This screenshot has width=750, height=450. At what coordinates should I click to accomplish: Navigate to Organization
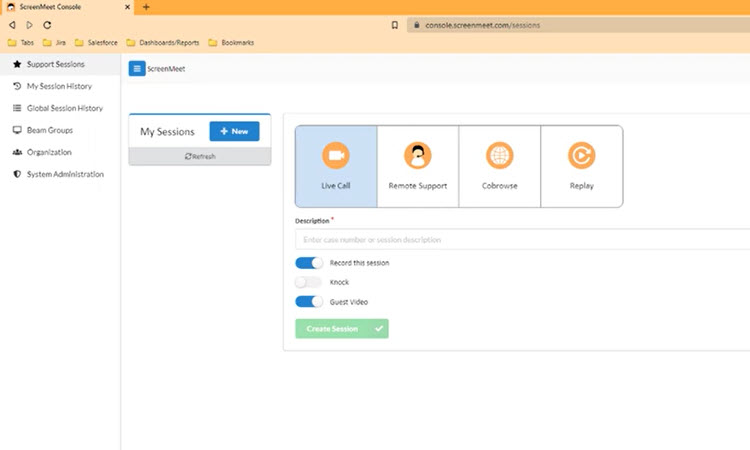(x=60, y=152)
